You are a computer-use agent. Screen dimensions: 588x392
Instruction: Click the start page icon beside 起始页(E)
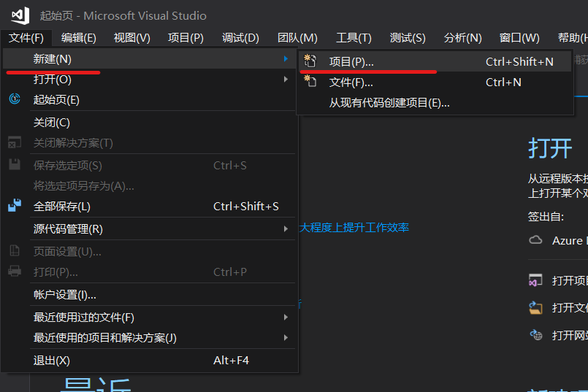[15, 99]
